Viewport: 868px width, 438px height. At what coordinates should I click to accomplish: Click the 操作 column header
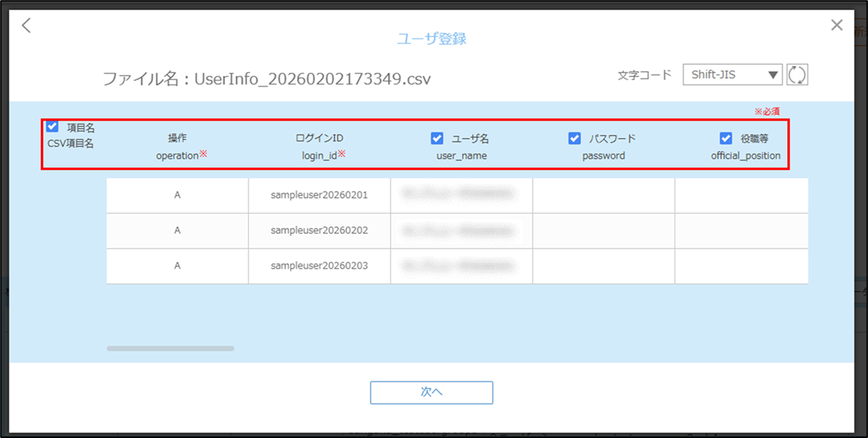click(x=177, y=138)
